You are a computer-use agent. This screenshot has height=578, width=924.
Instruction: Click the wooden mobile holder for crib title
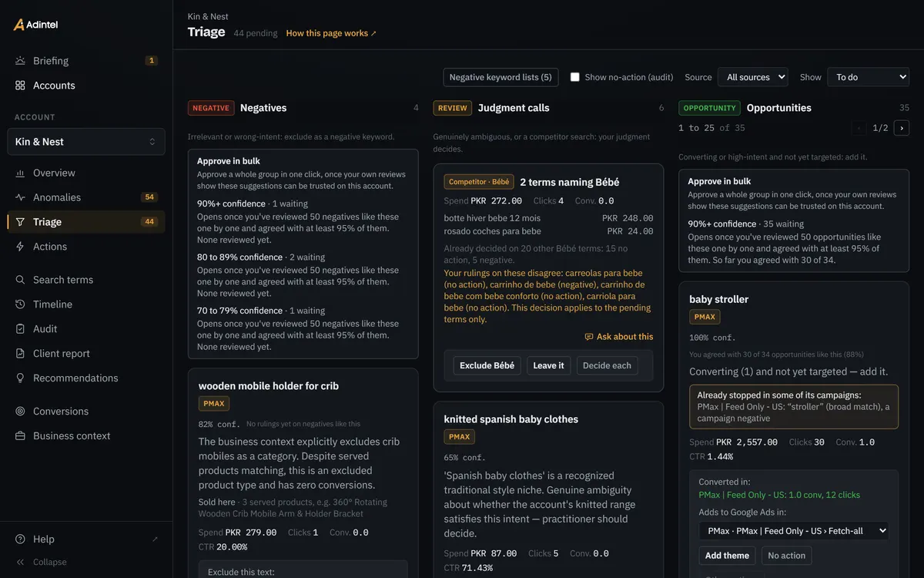269,386
